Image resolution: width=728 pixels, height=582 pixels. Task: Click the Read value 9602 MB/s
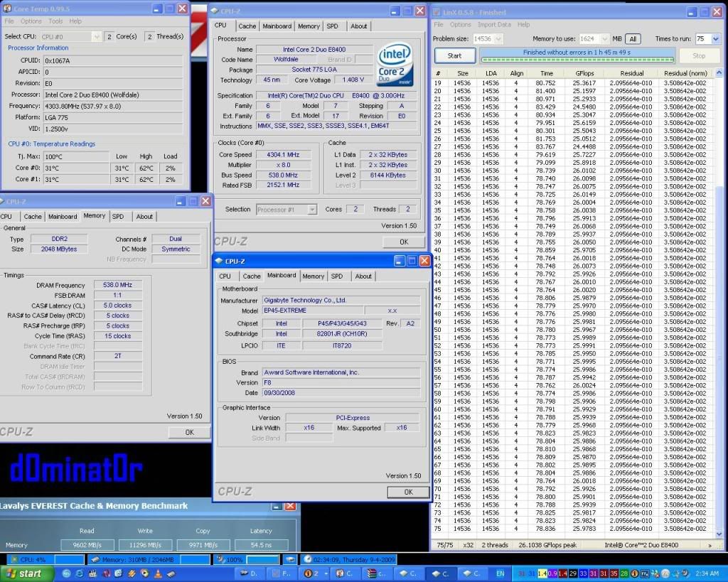tap(87, 545)
